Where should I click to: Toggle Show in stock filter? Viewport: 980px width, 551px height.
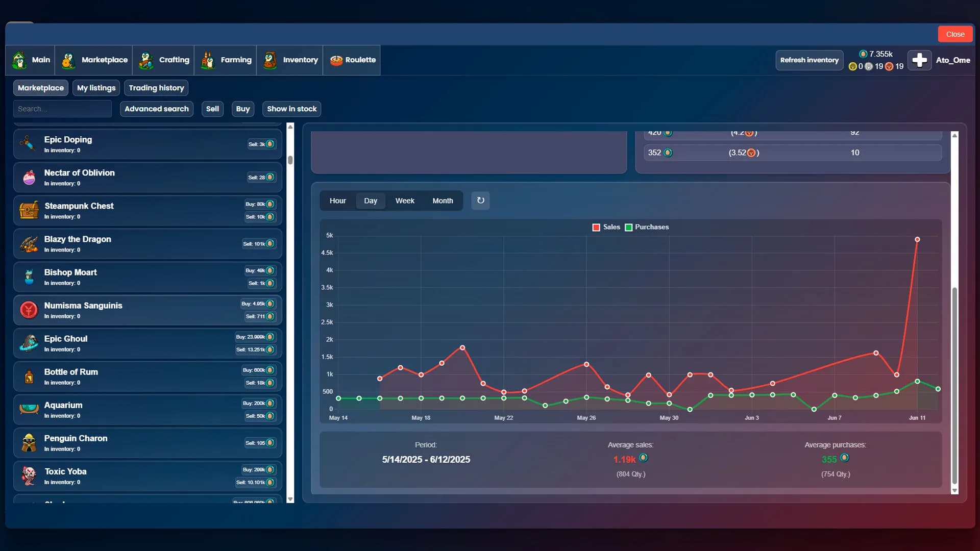click(x=292, y=109)
